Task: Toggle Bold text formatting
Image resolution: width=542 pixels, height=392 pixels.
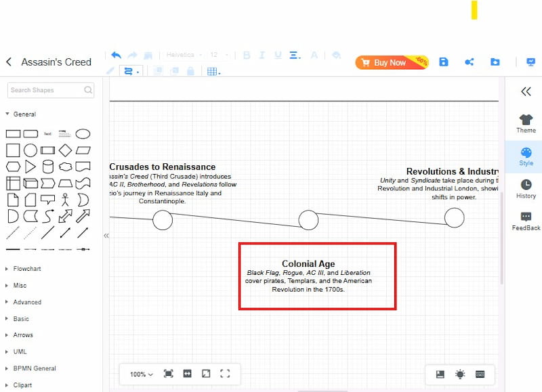Action: (x=247, y=56)
